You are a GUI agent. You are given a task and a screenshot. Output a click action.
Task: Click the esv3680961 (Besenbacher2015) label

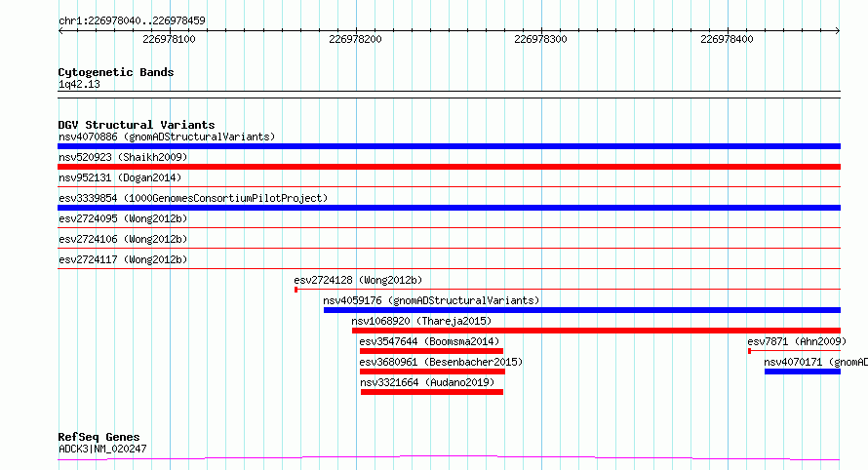pos(441,362)
